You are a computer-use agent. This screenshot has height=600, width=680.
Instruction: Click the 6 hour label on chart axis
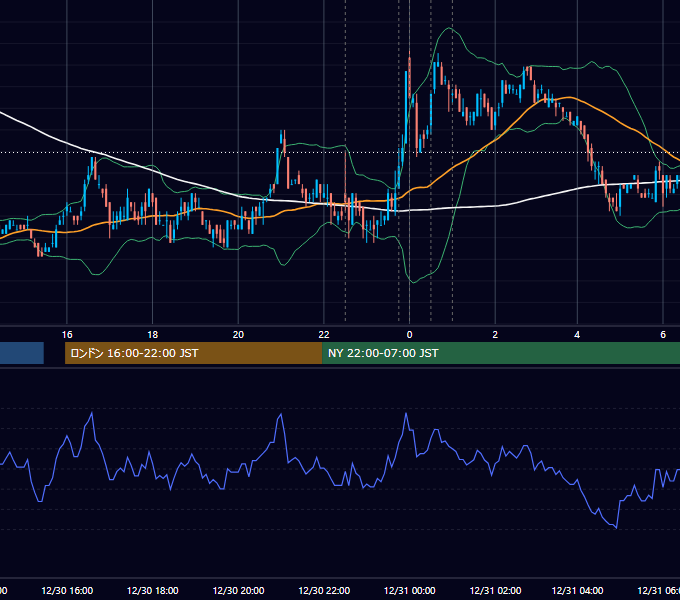pyautogui.click(x=663, y=335)
